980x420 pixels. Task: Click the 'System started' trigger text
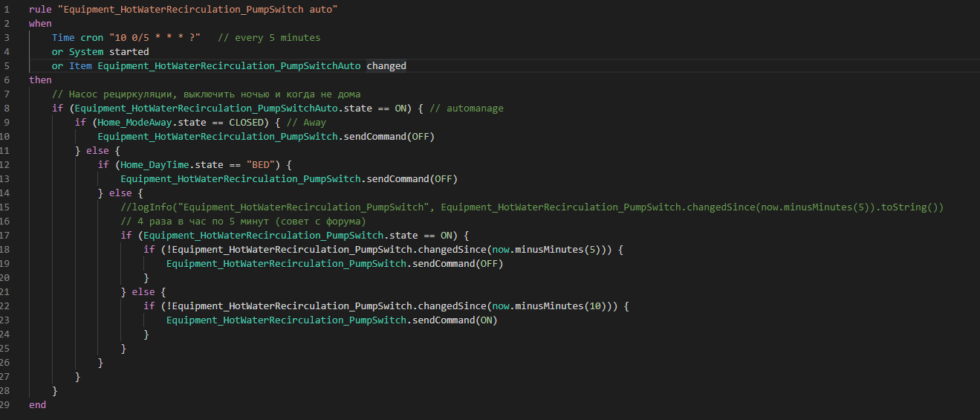coord(109,51)
